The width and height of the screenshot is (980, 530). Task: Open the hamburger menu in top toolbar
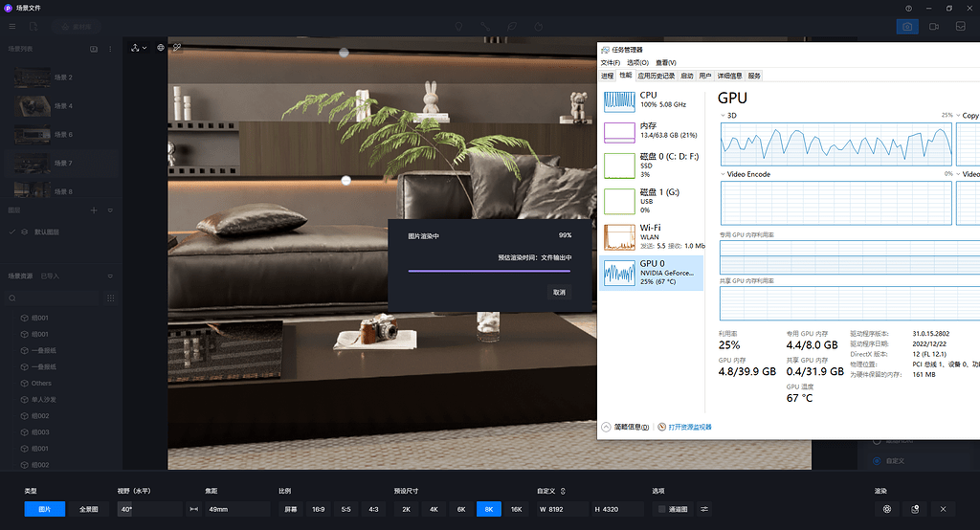coord(12,27)
